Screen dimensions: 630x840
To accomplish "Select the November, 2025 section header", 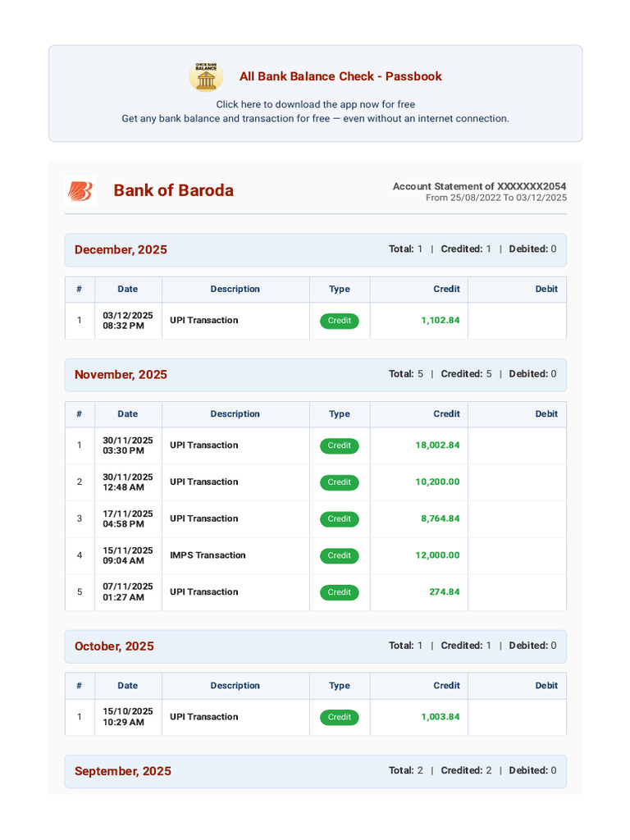I will (x=316, y=375).
